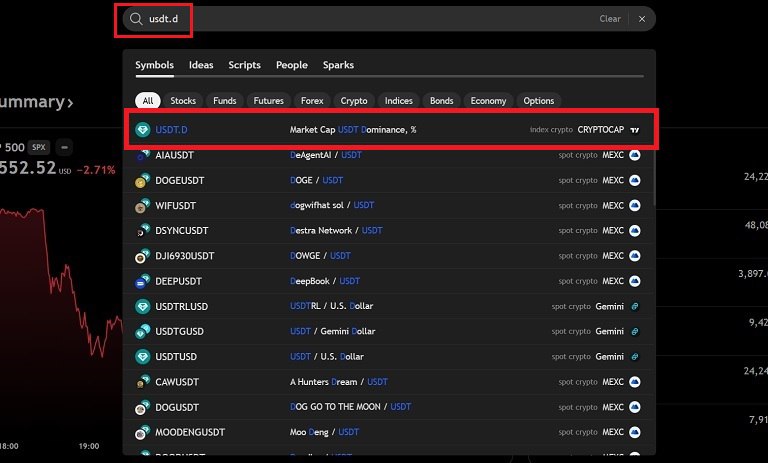
Task: Click the CRYPTOCAP TradingView logo icon
Action: pyautogui.click(x=634, y=130)
